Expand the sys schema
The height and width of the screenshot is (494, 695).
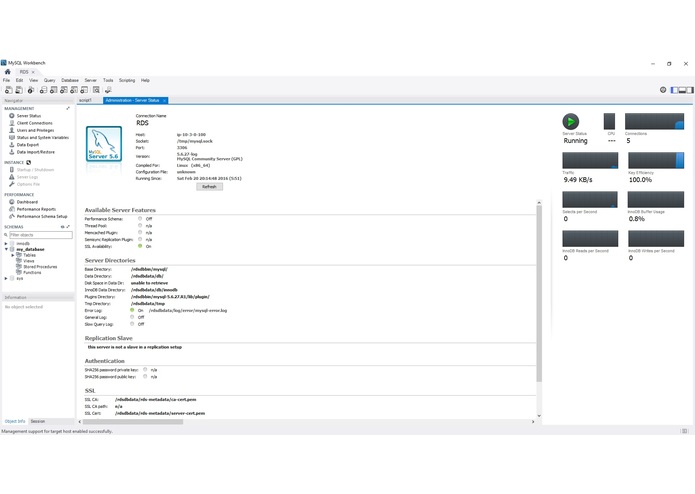point(6,279)
